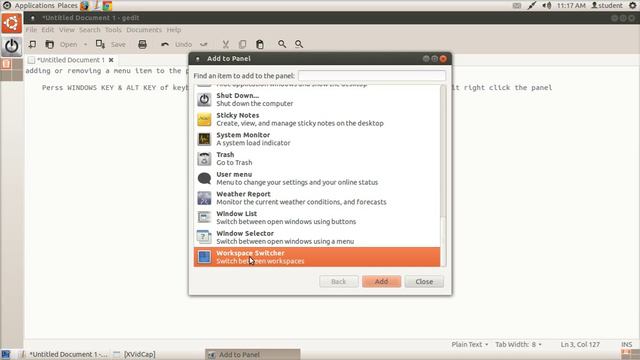
Task: Click the gedit New document toolbar icon
Action: [32, 44]
